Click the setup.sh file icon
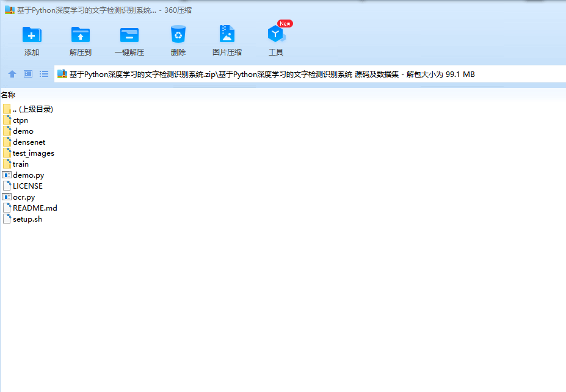The height and width of the screenshot is (392, 566). point(7,219)
